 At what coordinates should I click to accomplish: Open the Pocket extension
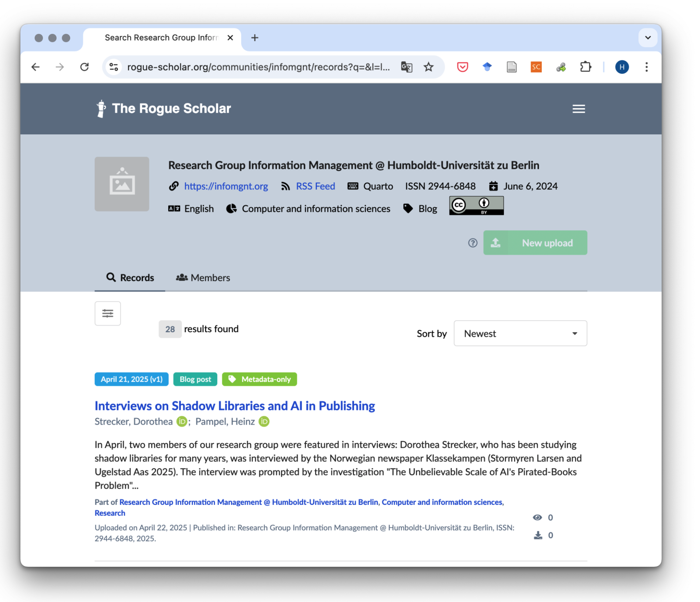[x=462, y=67]
